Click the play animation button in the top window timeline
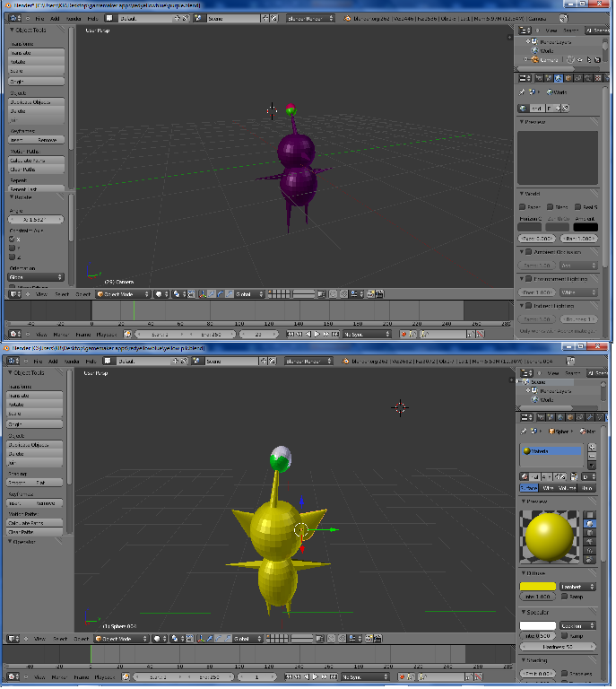 (317, 334)
